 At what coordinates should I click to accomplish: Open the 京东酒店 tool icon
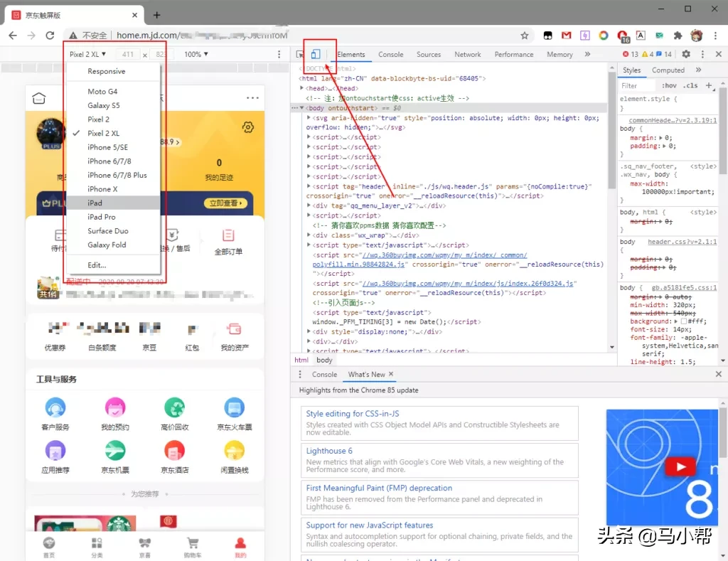175,451
